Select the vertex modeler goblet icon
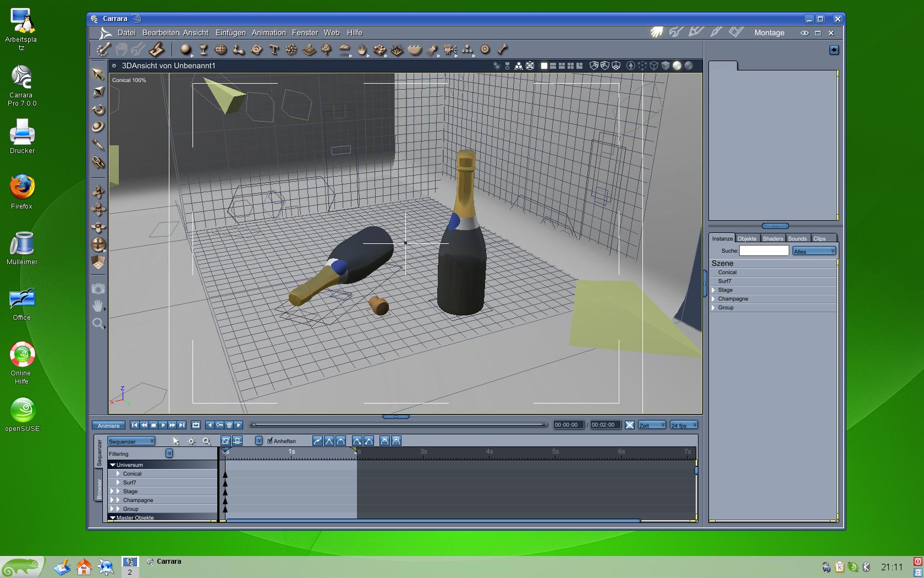This screenshot has width=924, height=578. click(x=204, y=50)
